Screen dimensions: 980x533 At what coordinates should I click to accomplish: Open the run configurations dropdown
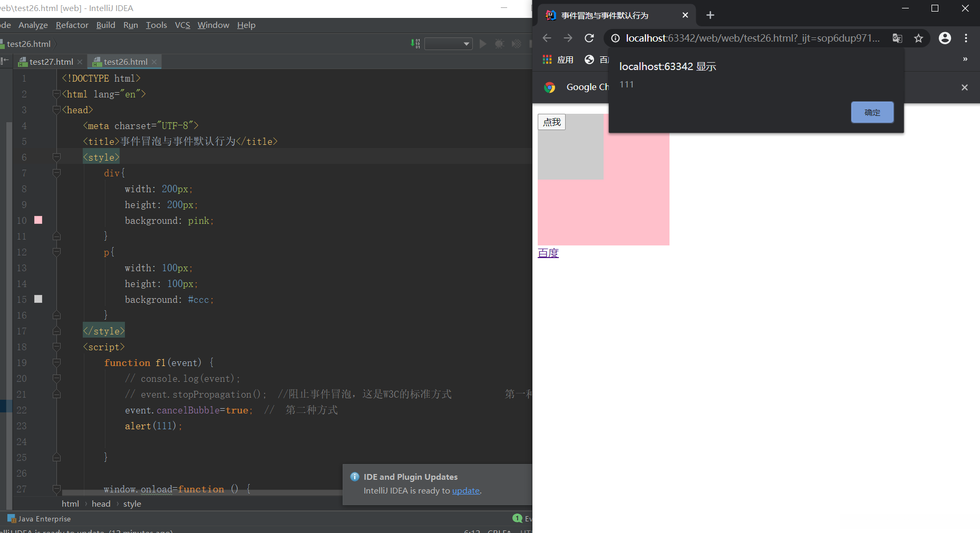pos(448,43)
